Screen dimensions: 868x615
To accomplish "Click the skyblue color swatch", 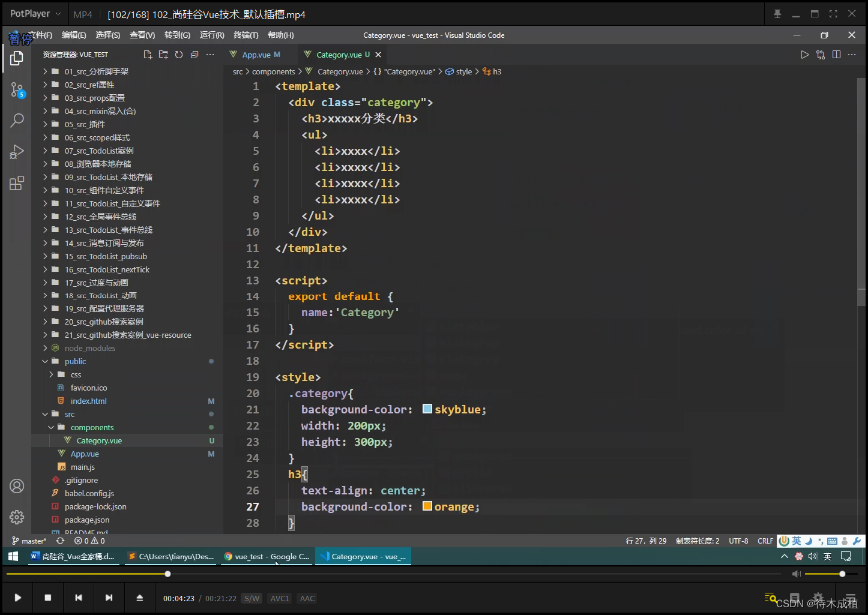I will (427, 409).
